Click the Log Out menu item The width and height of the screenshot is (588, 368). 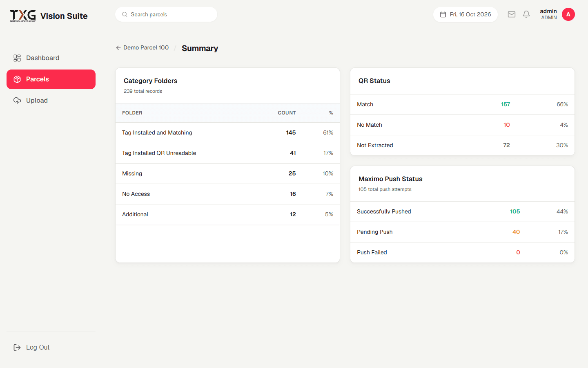click(51, 348)
